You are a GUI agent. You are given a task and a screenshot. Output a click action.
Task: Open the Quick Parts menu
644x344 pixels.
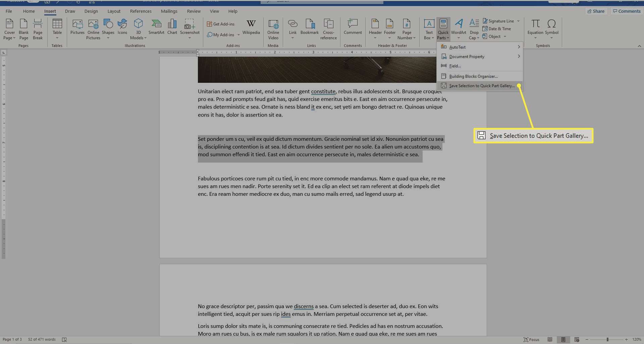[443, 30]
